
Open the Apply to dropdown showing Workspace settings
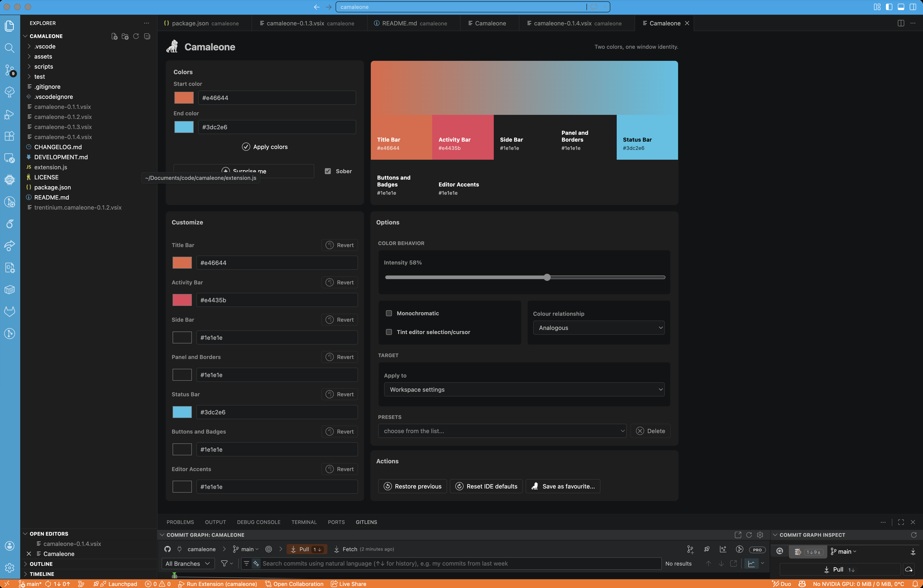pos(524,389)
